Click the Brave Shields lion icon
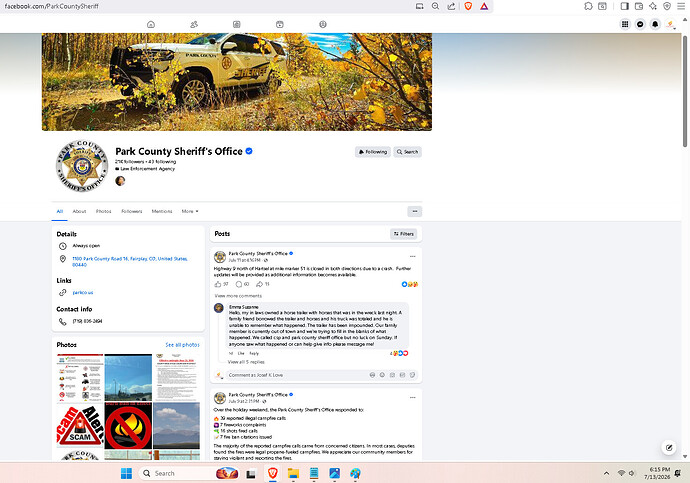The width and height of the screenshot is (690, 483). (468, 6)
